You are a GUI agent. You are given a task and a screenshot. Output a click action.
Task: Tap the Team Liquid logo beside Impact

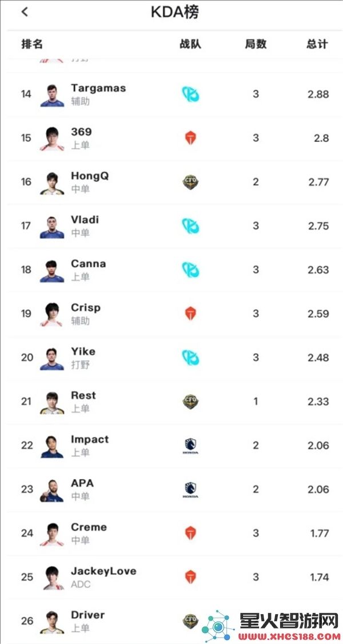tap(191, 445)
